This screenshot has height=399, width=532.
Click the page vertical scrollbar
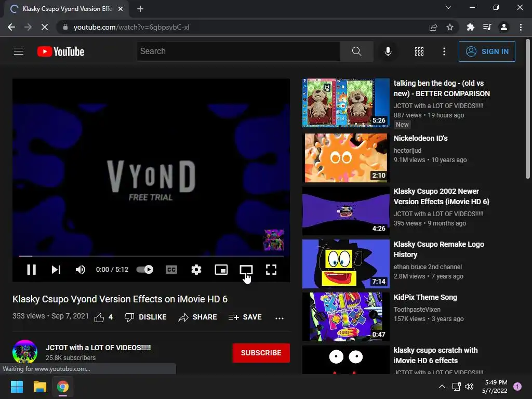pos(528,109)
